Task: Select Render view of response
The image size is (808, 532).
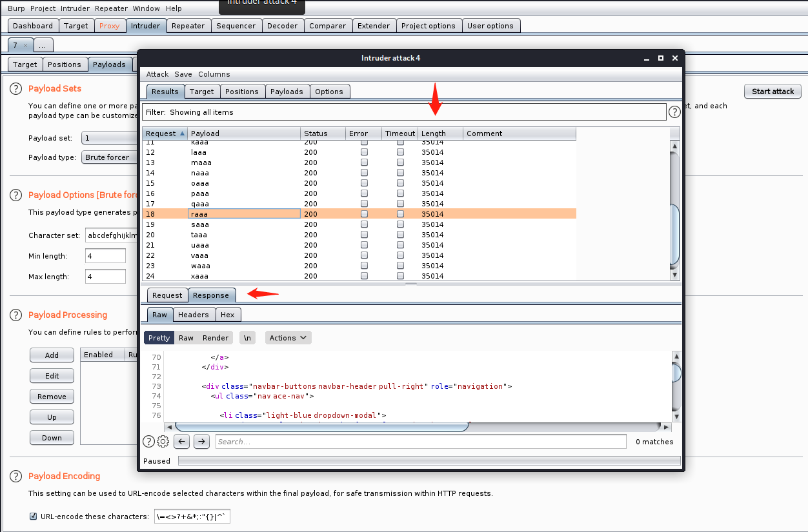Action: coord(216,338)
